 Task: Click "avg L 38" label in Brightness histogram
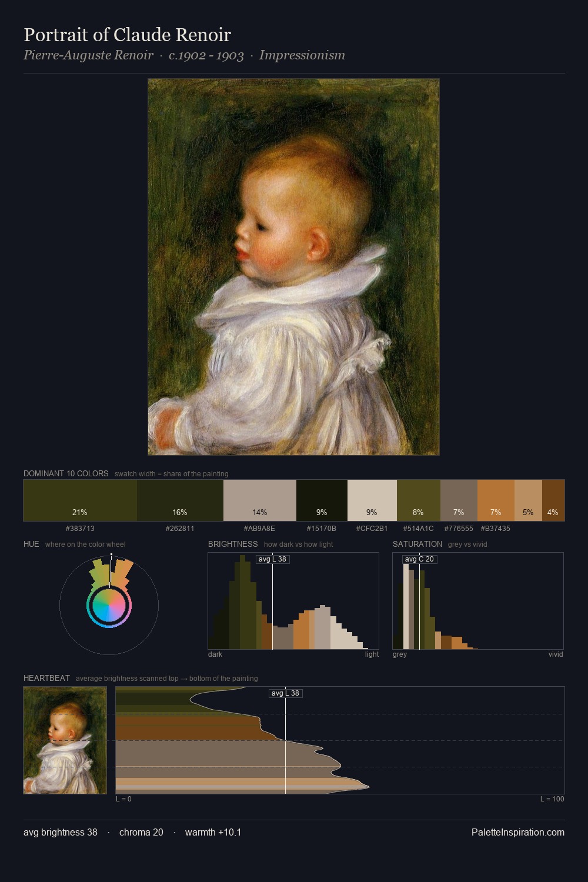click(x=273, y=559)
